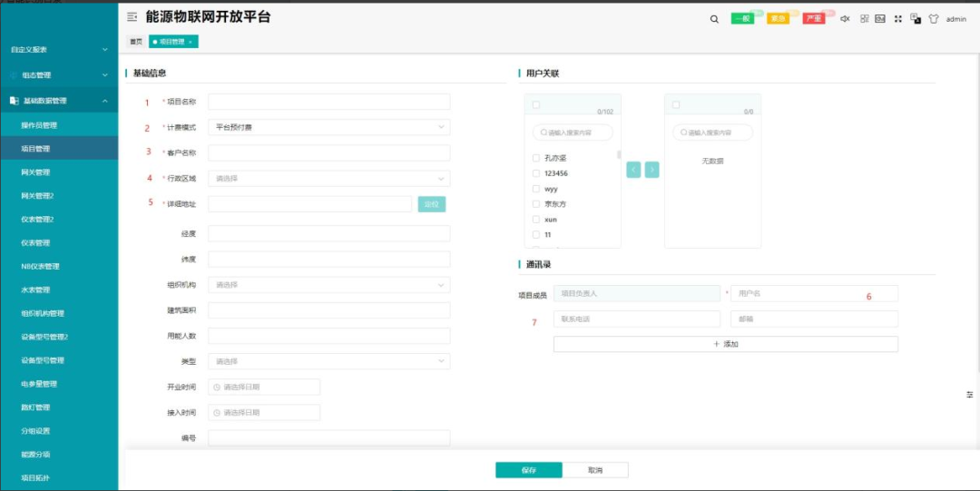Click the 建筑面积 input field
Image resolution: width=980 pixels, height=491 pixels.
[328, 310]
